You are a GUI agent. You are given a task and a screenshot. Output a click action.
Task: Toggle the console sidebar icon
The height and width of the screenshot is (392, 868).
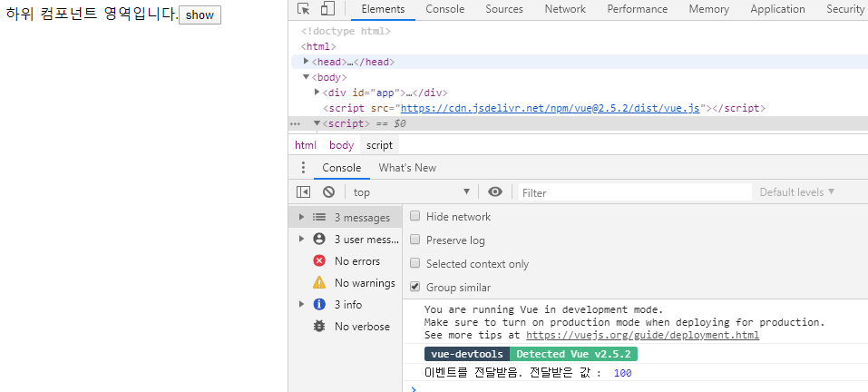pos(303,191)
